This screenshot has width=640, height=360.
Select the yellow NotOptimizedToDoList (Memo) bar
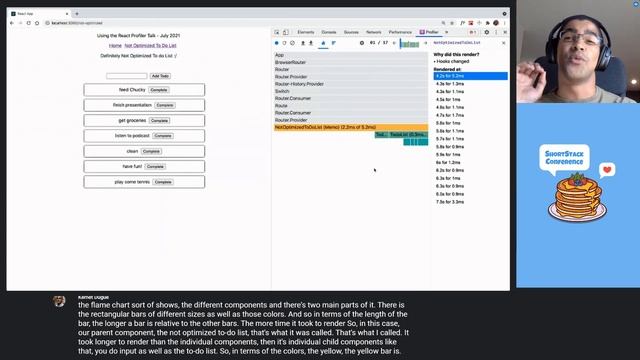point(351,127)
